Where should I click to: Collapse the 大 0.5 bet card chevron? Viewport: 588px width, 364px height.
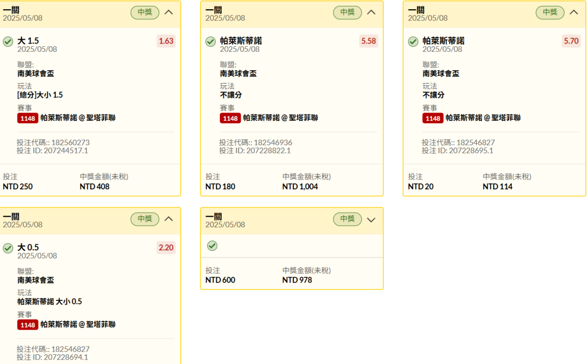tap(169, 219)
